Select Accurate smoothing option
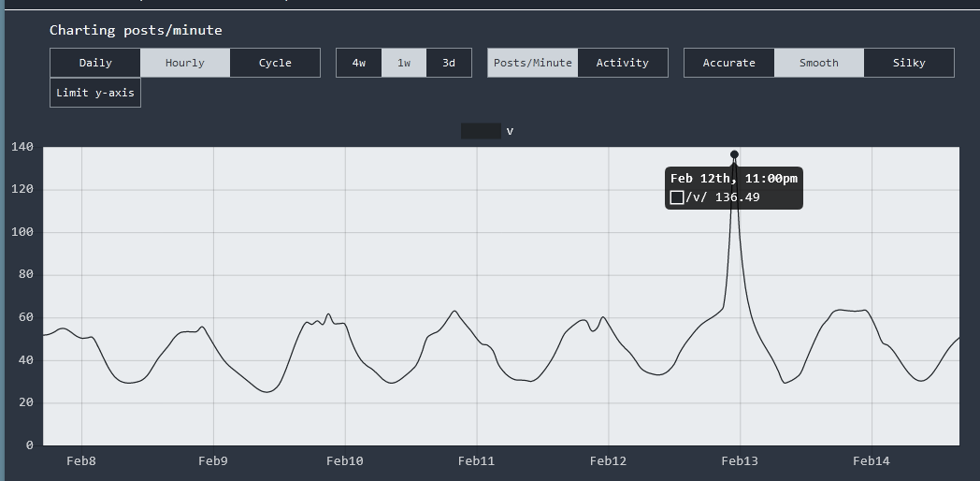 pos(728,63)
